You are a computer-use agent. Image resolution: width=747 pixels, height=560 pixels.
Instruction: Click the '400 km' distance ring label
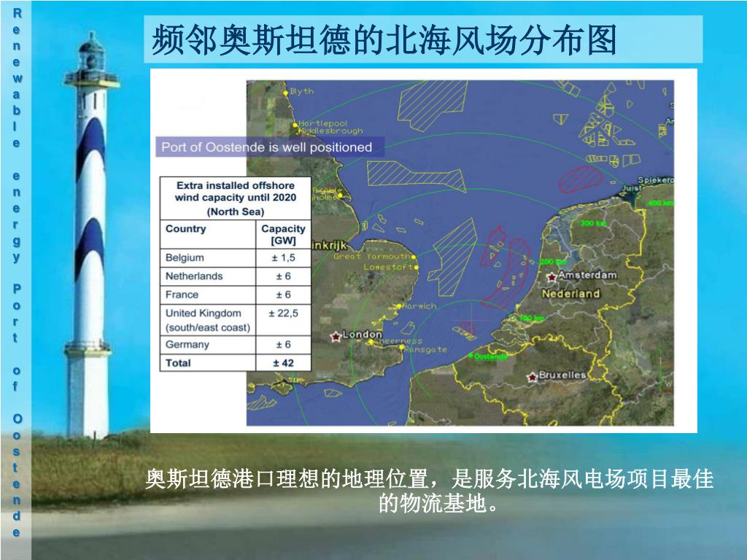tap(661, 203)
